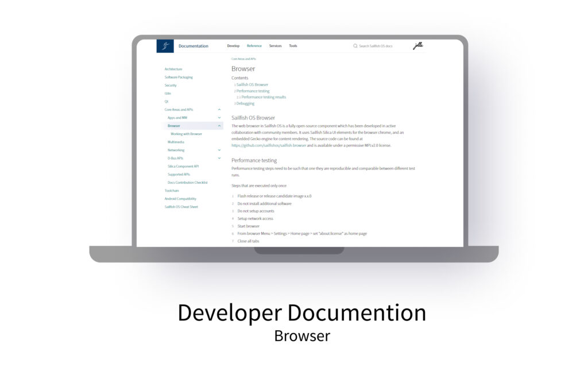Click 'Setup network access' step
This screenshot has width=588, height=371.
pos(255,219)
